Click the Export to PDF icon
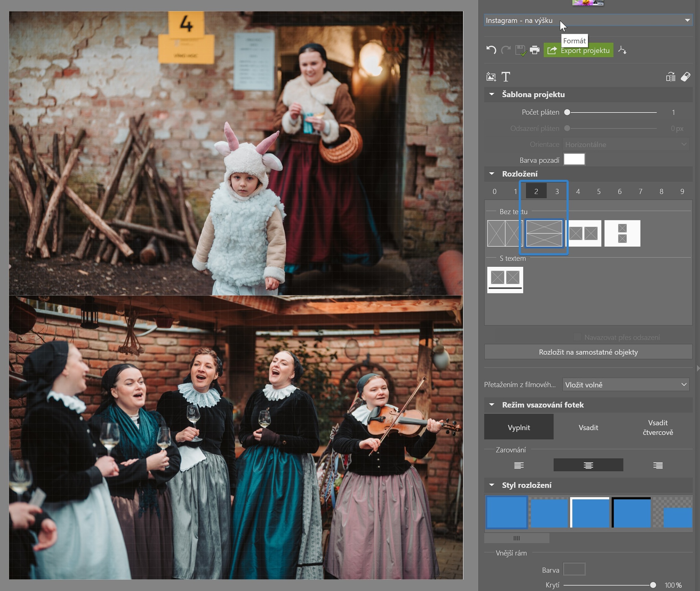The width and height of the screenshot is (700, 591). (622, 50)
